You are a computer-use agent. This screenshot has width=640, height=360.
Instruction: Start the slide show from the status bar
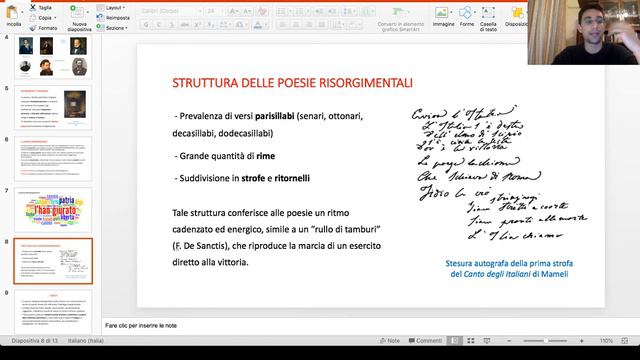coord(487,340)
